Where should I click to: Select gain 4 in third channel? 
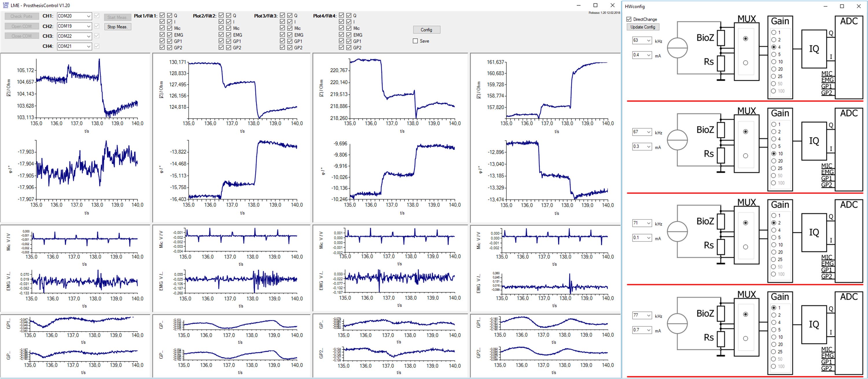(x=774, y=230)
